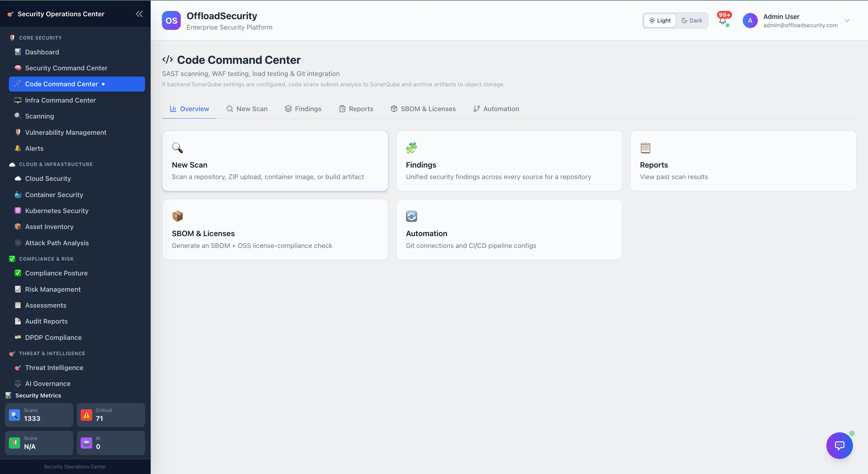The height and width of the screenshot is (474, 868).
Task: Click the Security Metrics heading
Action: 38,395
